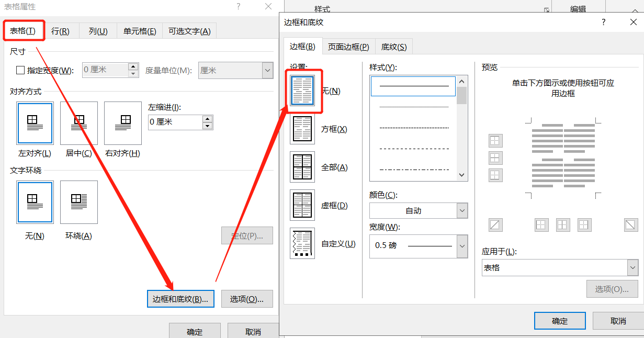Click 取消 in 表格属性 dialog
The image size is (644, 338).
click(x=253, y=331)
